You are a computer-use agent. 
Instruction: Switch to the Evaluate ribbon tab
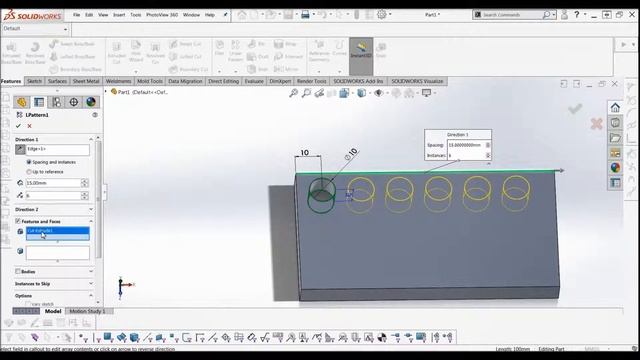(254, 81)
